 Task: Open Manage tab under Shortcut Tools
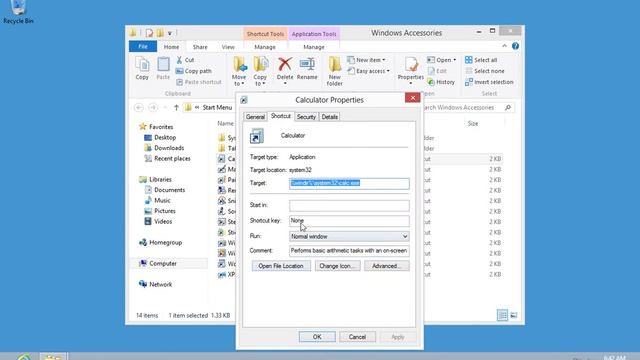pyautogui.click(x=265, y=47)
